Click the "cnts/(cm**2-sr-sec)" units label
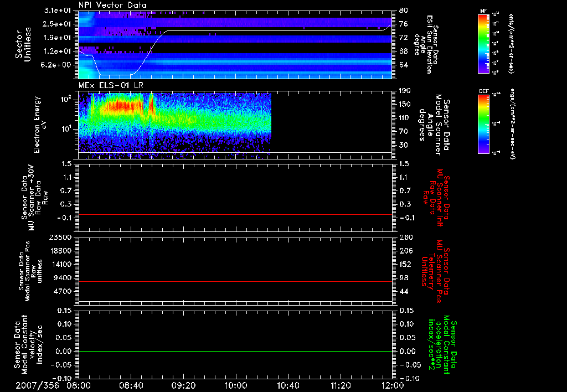Image resolution: width=567 pixels, height=392 pixels. (511, 44)
